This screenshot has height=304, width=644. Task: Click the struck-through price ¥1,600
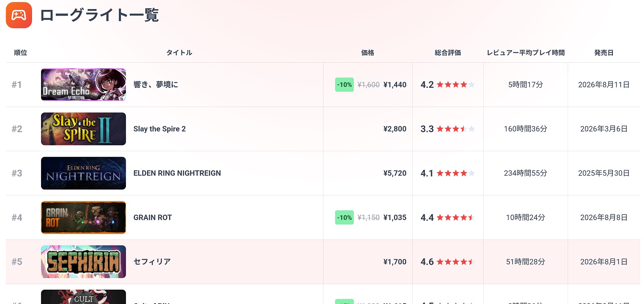coord(368,85)
